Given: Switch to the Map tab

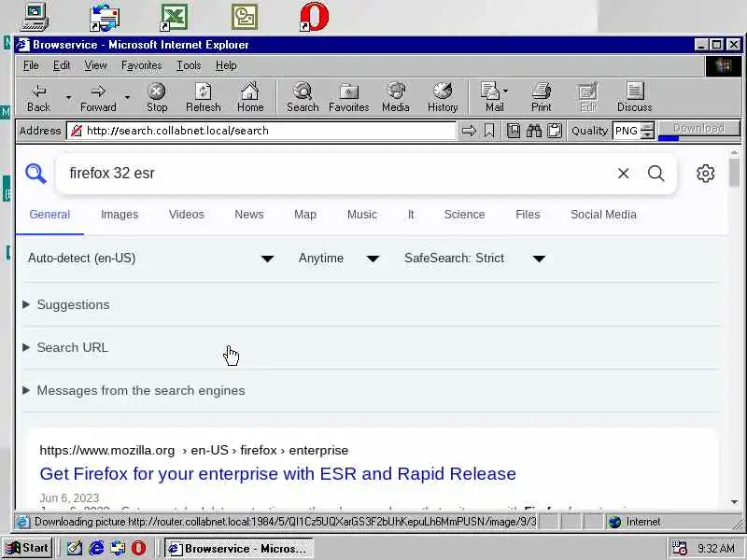Looking at the screenshot, I should [305, 215].
